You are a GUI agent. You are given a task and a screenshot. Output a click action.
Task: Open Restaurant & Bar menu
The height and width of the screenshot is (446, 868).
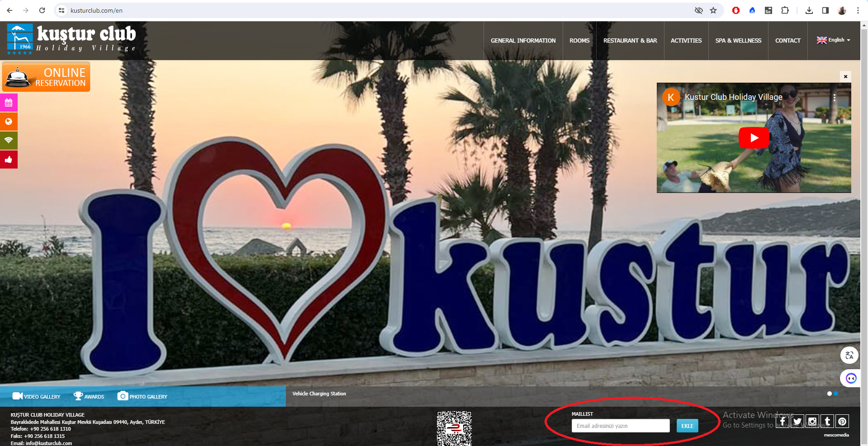coord(630,41)
